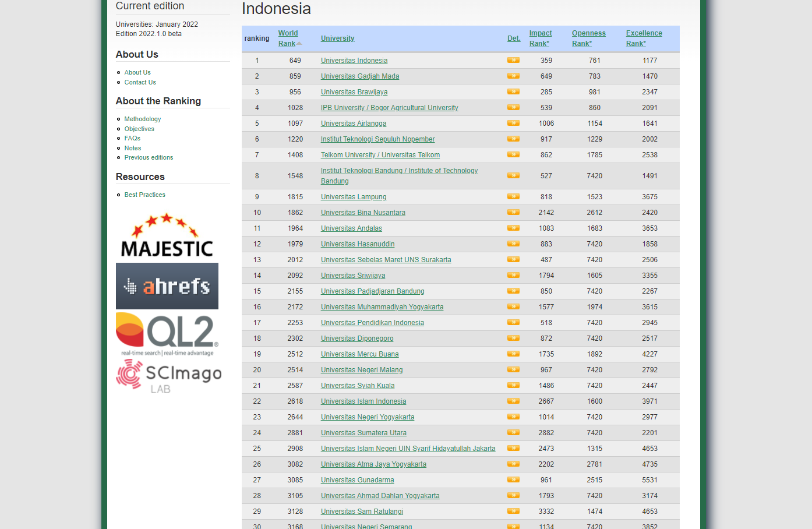Open details icon for Universitas Airlangga row
Screen dimensions: 812x529
pyautogui.click(x=513, y=123)
